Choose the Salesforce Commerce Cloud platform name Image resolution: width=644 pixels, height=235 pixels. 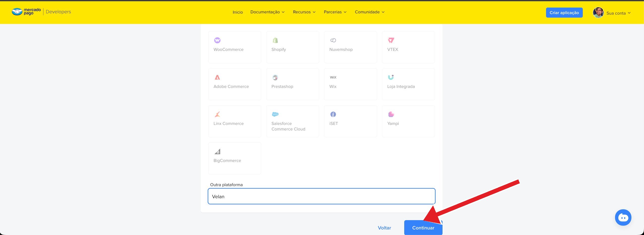coord(288,126)
